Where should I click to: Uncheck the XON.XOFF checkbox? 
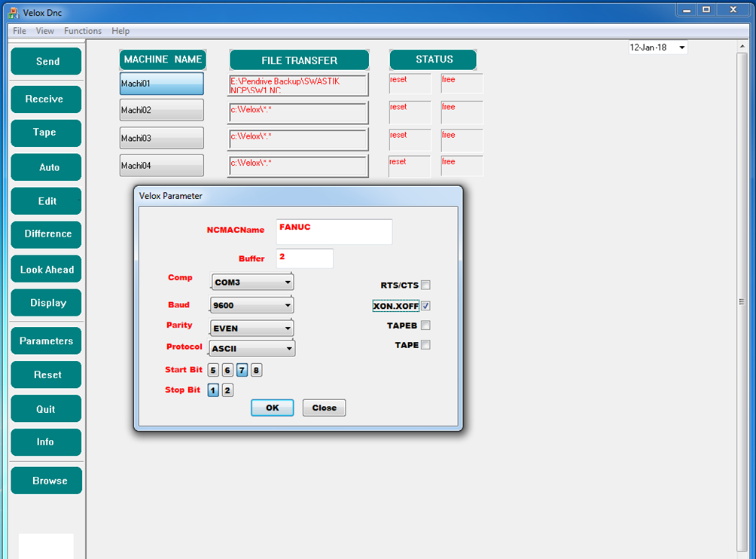point(425,306)
